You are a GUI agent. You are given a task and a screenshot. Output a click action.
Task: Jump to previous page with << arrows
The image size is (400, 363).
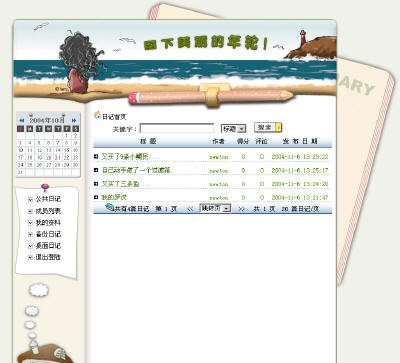pyautogui.click(x=190, y=209)
